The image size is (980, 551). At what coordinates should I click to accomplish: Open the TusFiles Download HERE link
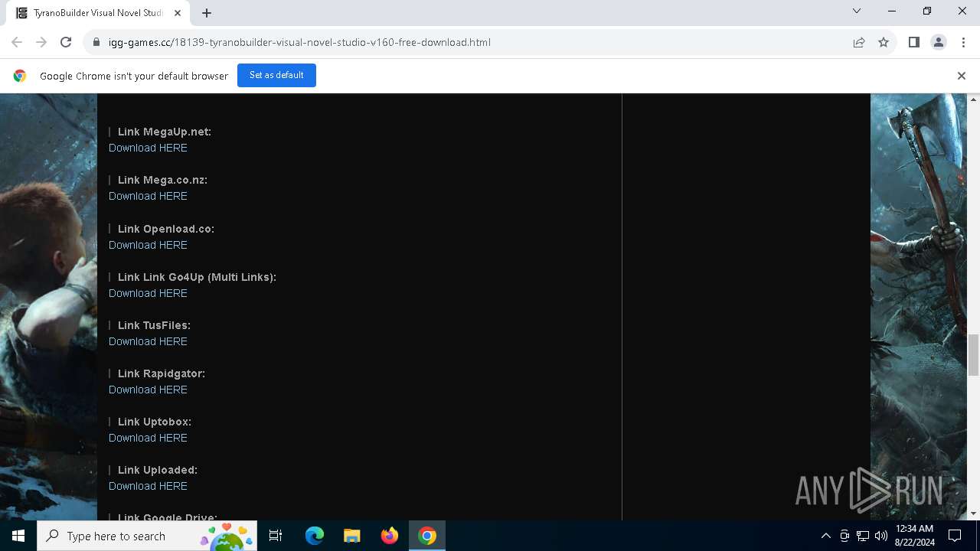[x=148, y=341]
